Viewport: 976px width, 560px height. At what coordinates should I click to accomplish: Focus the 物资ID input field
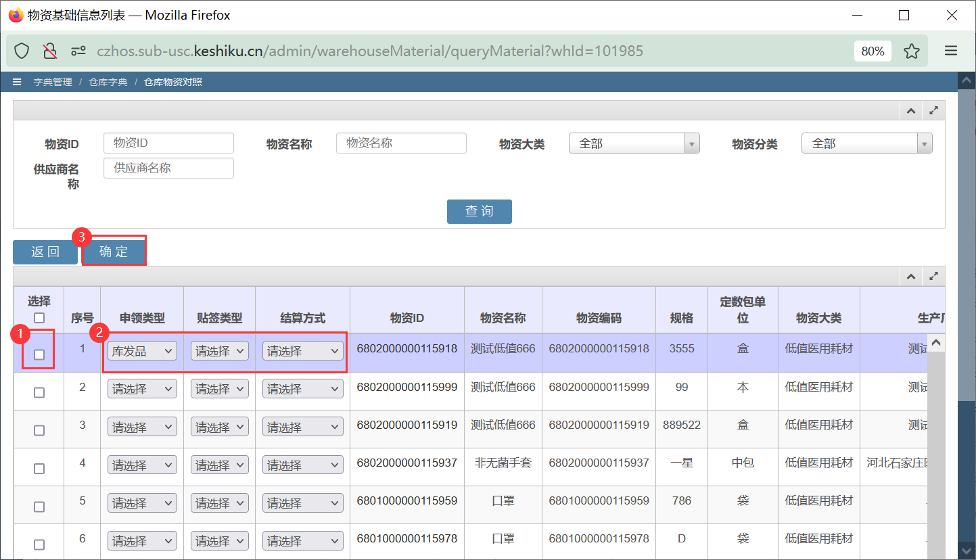point(168,143)
